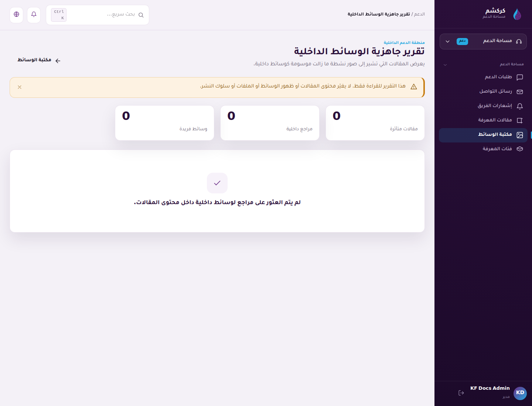
Task: Click the كركشم logo drop icon
Action: coord(517,14)
